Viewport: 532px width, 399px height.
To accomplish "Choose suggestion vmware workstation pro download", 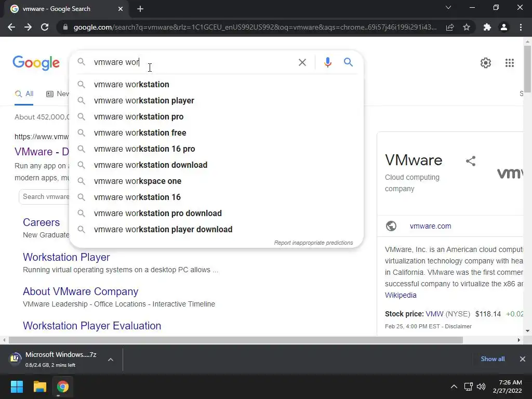I will 216,214.
